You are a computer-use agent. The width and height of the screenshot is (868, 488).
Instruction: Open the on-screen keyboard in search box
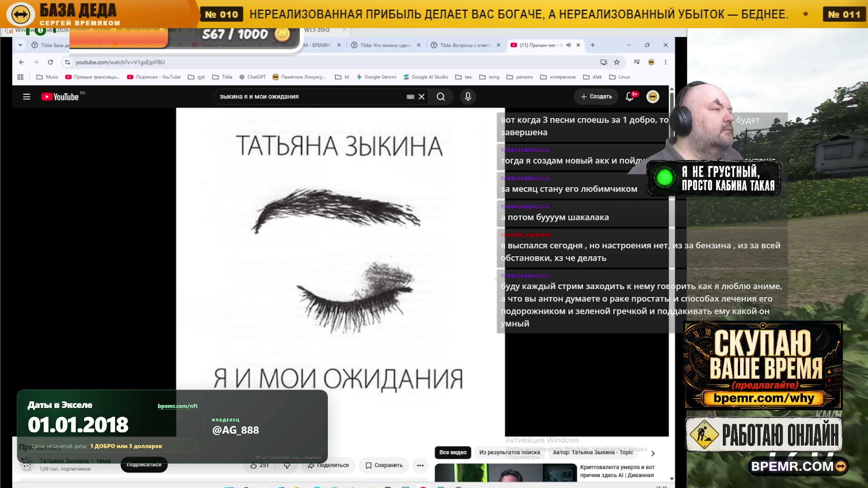[410, 97]
